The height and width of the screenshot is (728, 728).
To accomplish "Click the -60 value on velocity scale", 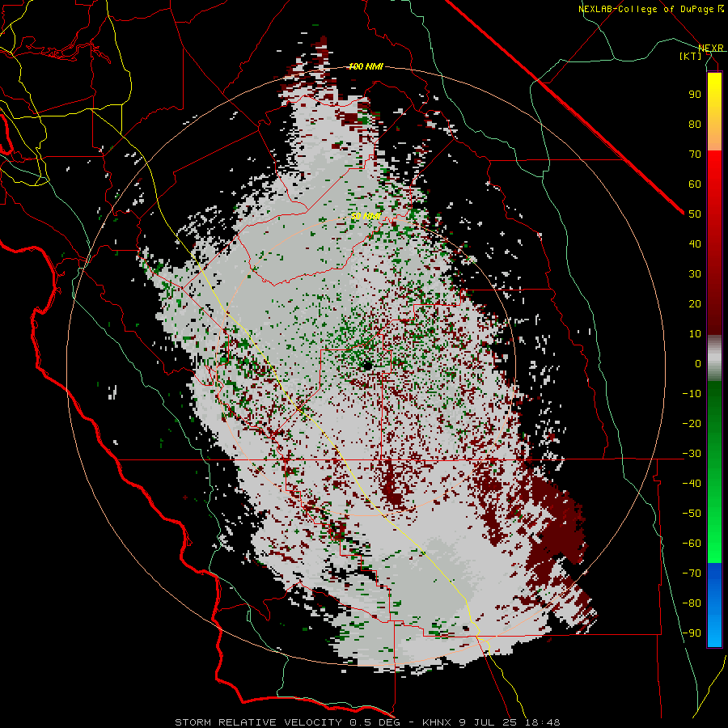I will (692, 544).
